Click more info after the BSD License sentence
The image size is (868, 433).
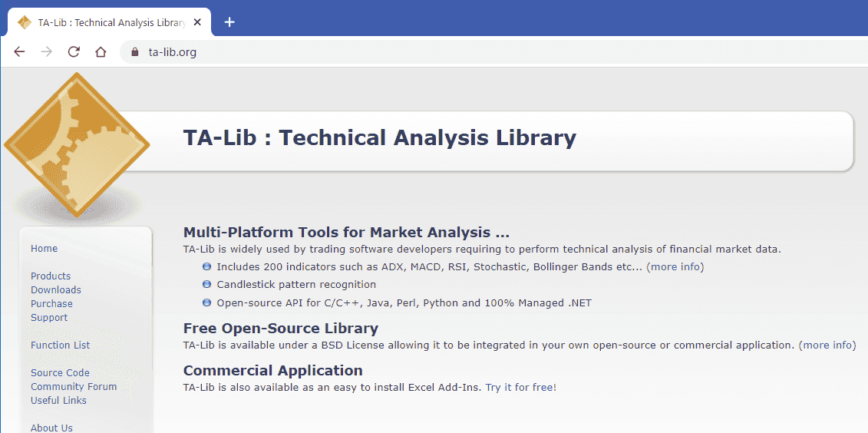coord(827,345)
